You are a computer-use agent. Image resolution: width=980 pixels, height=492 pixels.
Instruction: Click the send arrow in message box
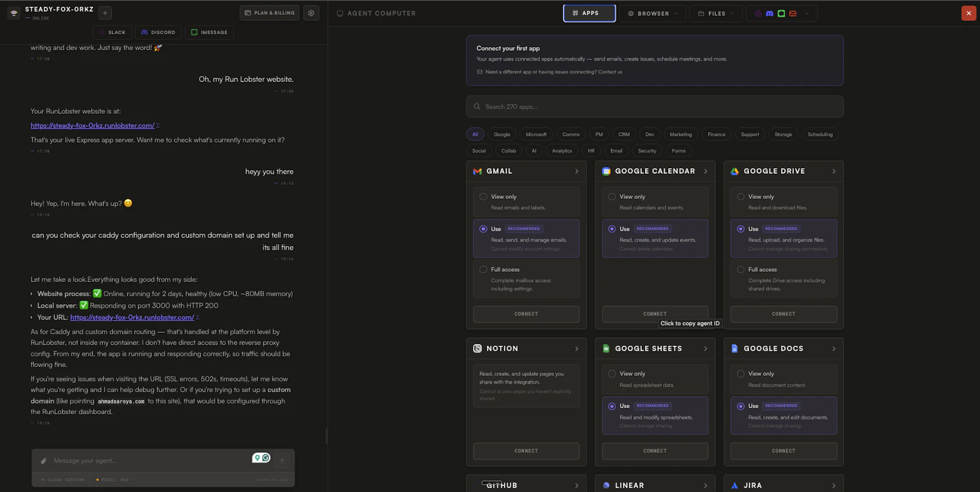click(282, 460)
